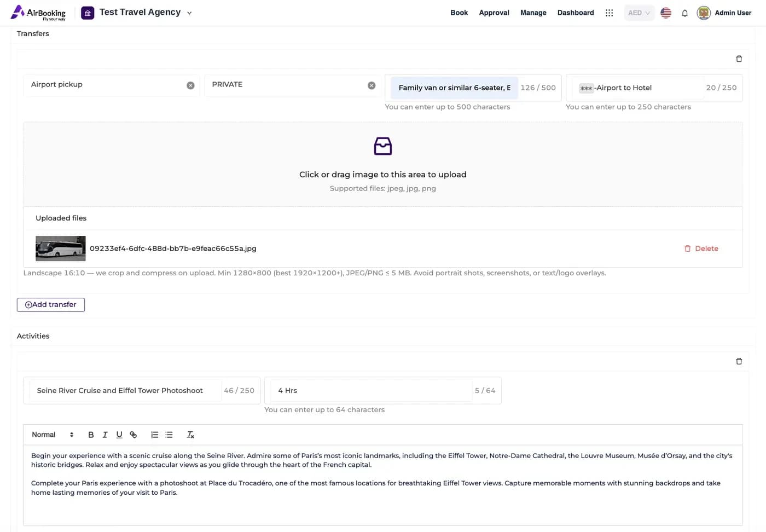Toggle bold formatting
The image size is (766, 532).
pyautogui.click(x=91, y=435)
